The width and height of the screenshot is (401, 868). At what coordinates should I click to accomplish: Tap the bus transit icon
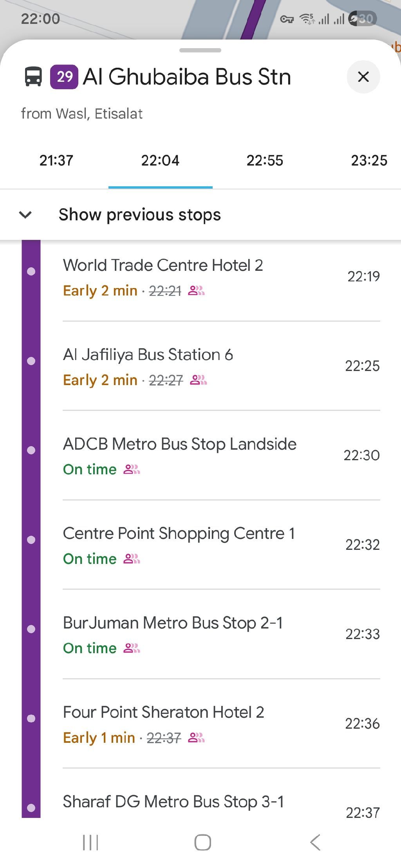(x=33, y=76)
